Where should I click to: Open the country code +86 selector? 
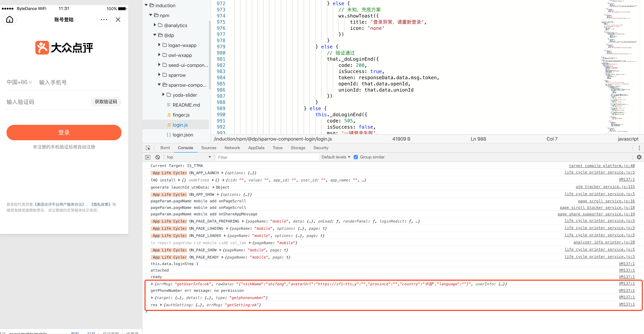point(20,82)
